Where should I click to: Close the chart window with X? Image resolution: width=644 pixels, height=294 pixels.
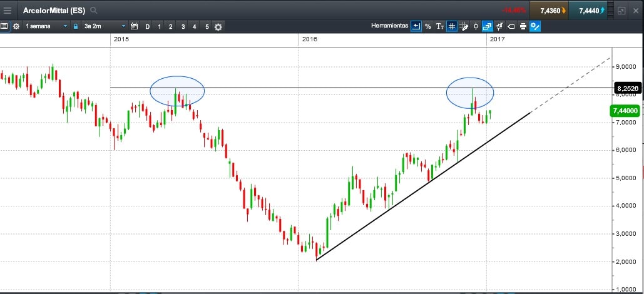(x=636, y=11)
